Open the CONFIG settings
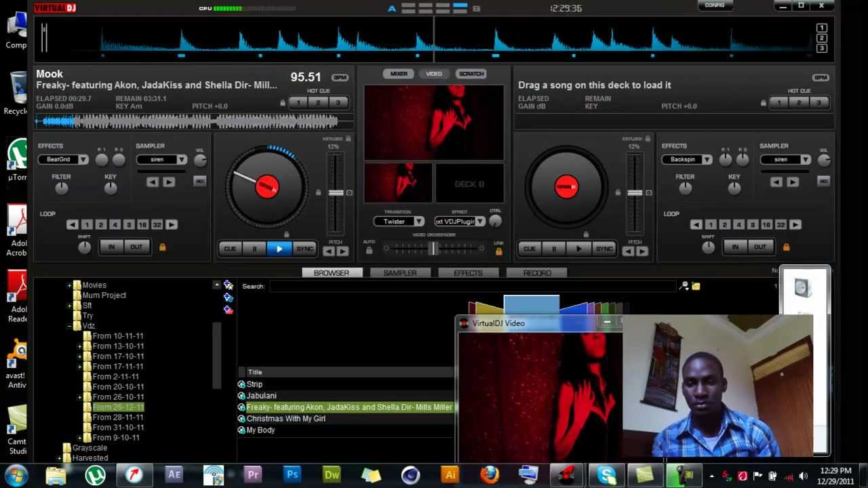The height and width of the screenshot is (488, 868). [x=715, y=5]
